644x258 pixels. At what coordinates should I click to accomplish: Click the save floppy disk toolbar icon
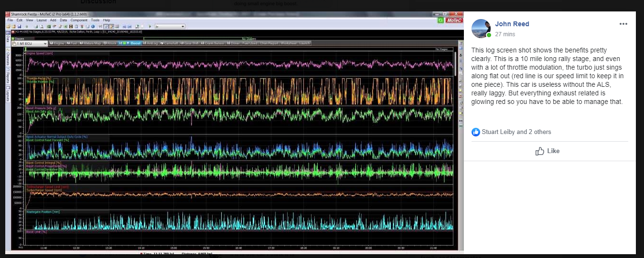point(20,27)
